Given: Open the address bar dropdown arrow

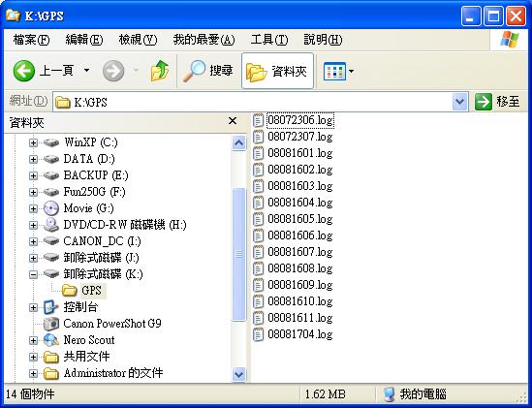Looking at the screenshot, I should coord(459,102).
